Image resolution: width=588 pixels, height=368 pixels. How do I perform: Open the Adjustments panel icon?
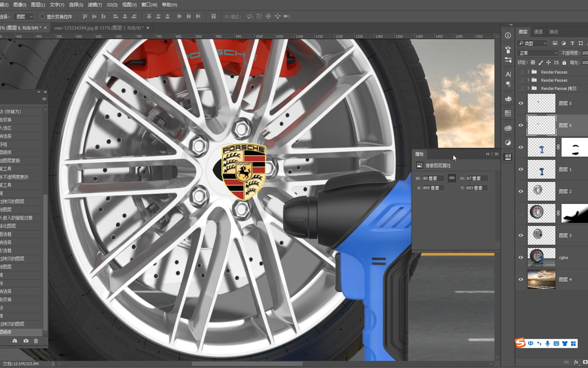[x=508, y=143]
